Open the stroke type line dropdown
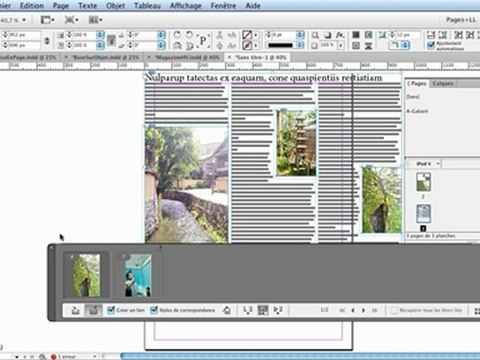This screenshot has width=480, height=360. click(300, 45)
